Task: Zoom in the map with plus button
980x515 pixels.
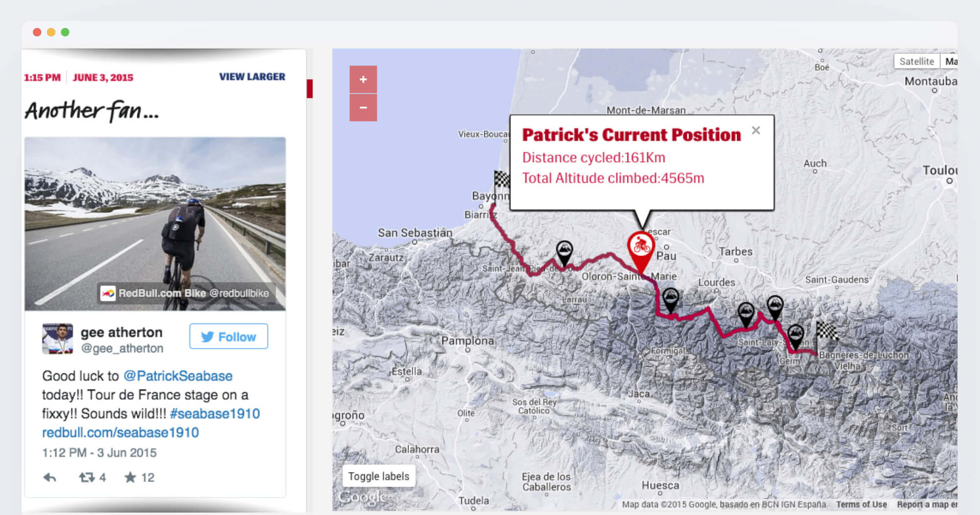Action: click(363, 79)
